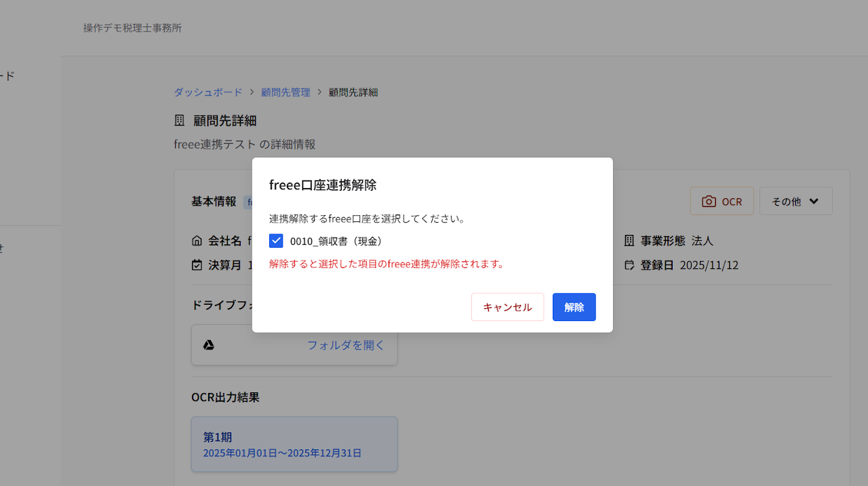Click the 顧問先詳細 breadcrumb text
The width and height of the screenshot is (868, 486).
pos(353,92)
